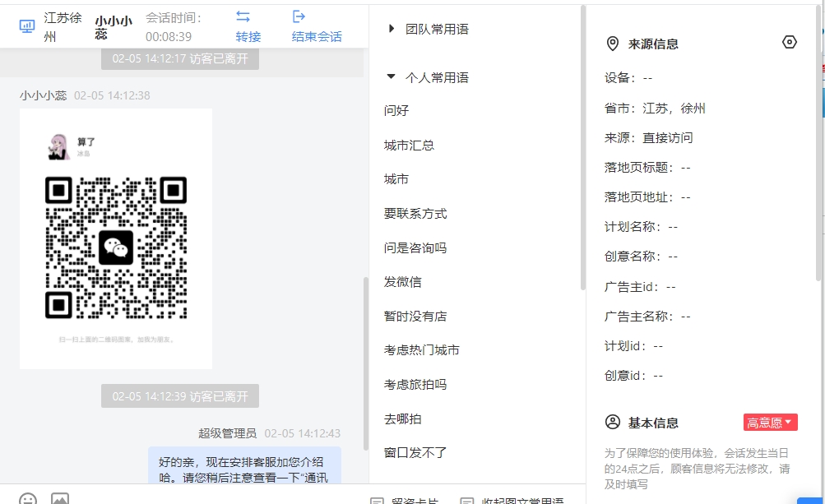Open the emoji picker icon
Image resolution: width=825 pixels, height=504 pixels.
click(28, 498)
